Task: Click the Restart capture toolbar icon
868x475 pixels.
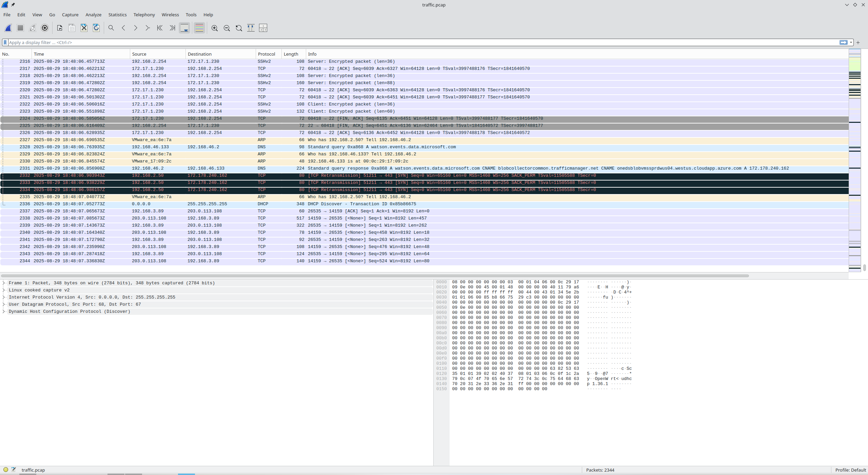Action: (33, 28)
